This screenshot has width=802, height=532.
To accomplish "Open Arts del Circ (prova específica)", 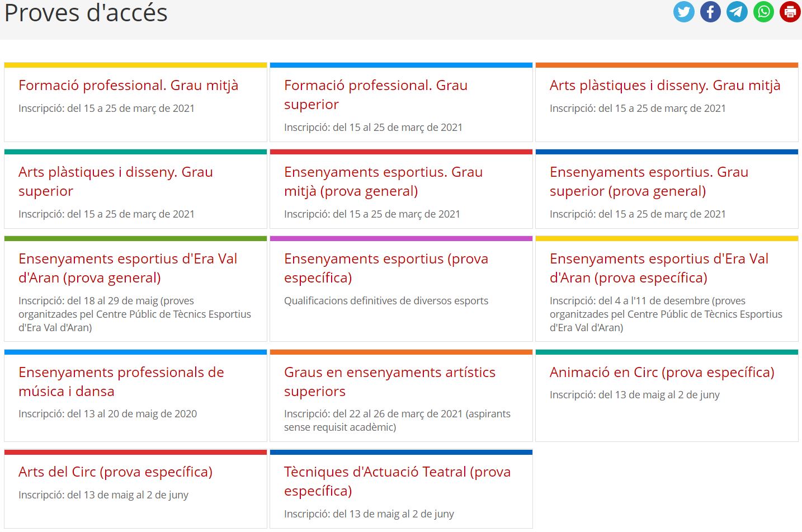I will pos(116,472).
